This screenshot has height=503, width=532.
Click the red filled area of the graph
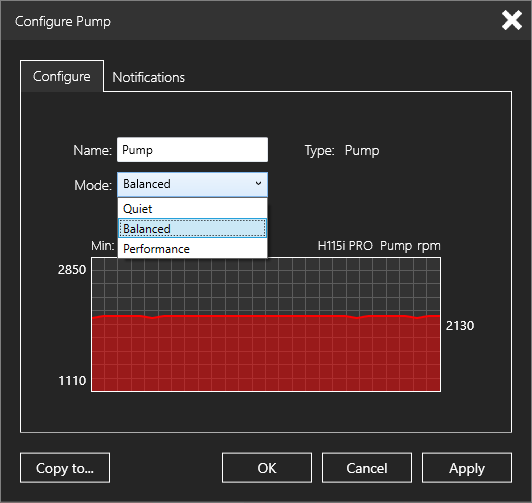coord(266,354)
